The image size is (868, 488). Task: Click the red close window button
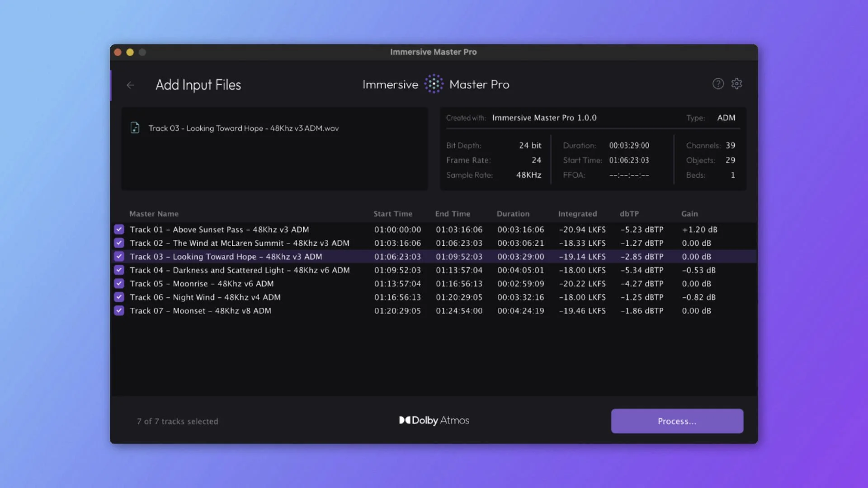click(x=118, y=52)
